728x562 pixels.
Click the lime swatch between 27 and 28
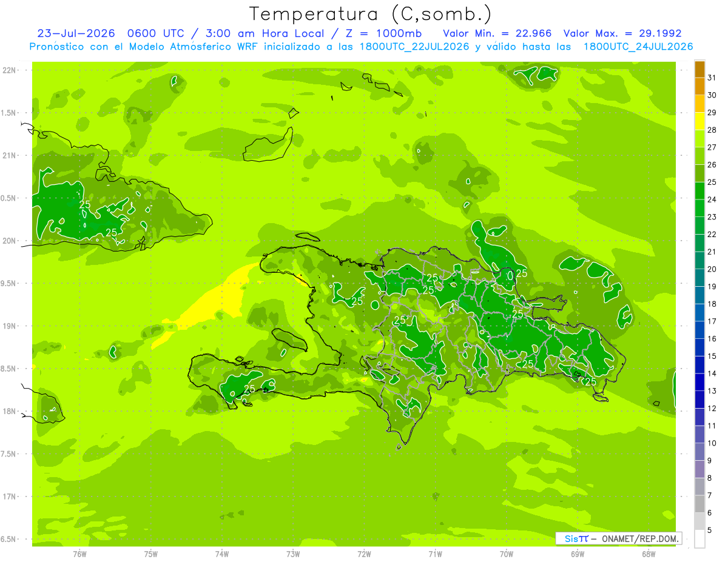click(699, 138)
